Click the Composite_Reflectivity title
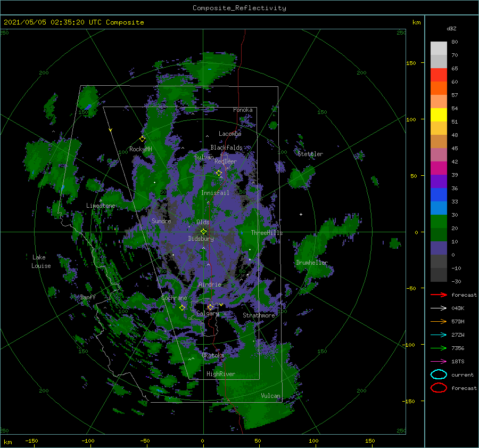 tap(240, 8)
